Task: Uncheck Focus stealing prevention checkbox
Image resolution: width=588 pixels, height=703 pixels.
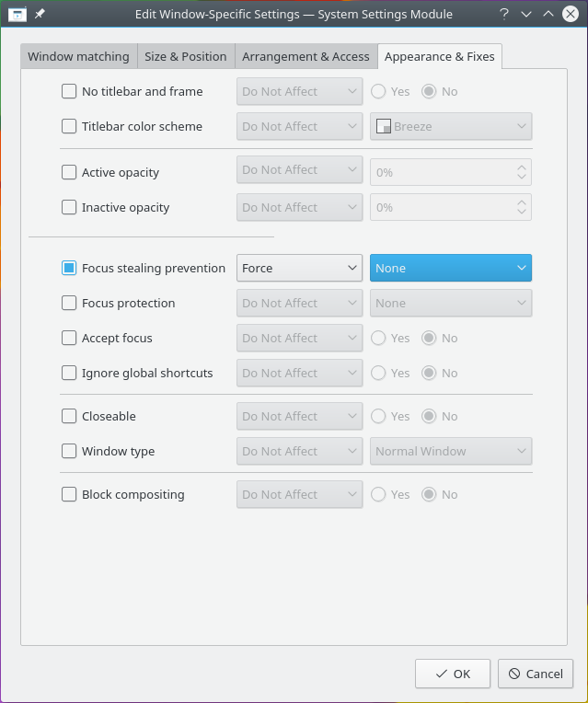Action: pos(69,268)
